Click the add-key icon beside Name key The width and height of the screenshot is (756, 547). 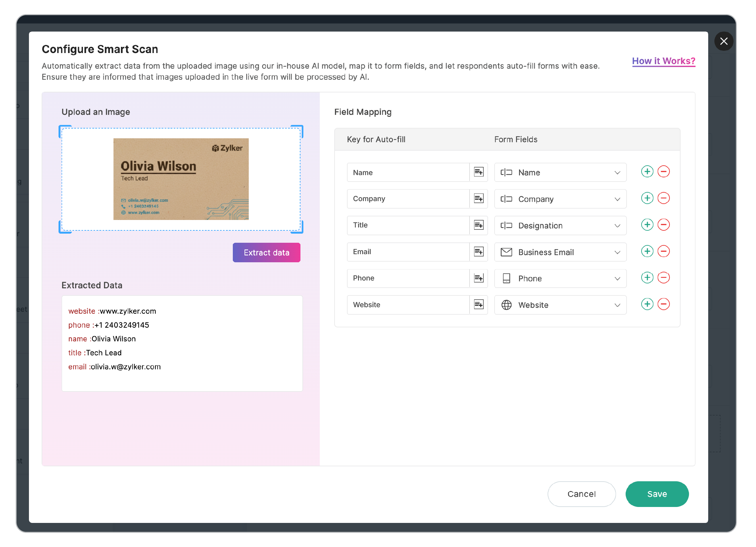point(479,172)
